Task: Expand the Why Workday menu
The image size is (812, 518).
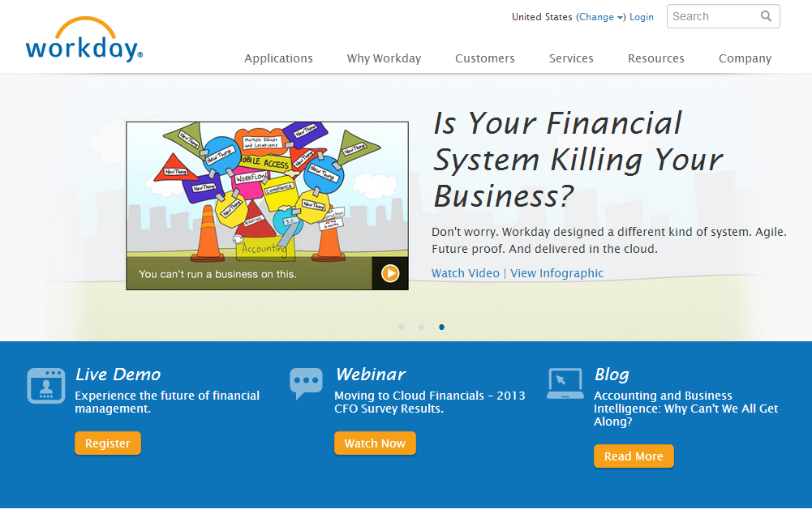Action: click(384, 58)
